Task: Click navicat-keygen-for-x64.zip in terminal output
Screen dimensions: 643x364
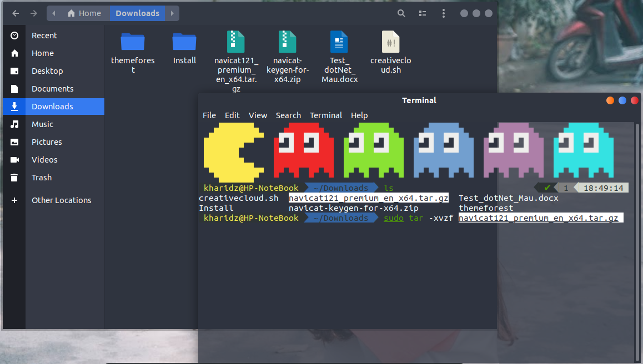Action: click(x=354, y=208)
